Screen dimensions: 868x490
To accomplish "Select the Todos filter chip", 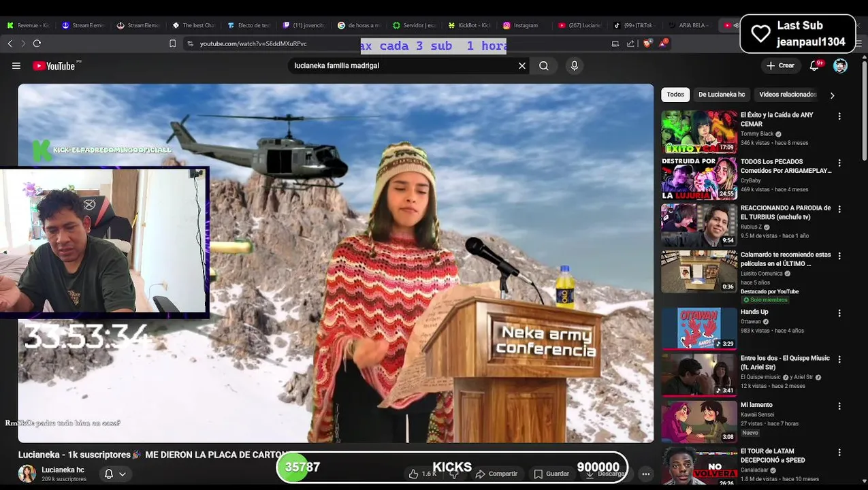I will click(x=675, y=95).
